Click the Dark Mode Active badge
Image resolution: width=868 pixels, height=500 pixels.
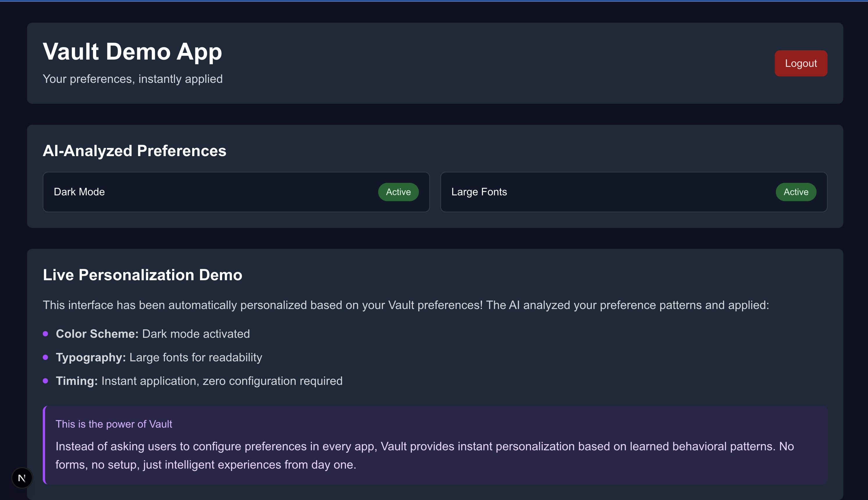398,192
